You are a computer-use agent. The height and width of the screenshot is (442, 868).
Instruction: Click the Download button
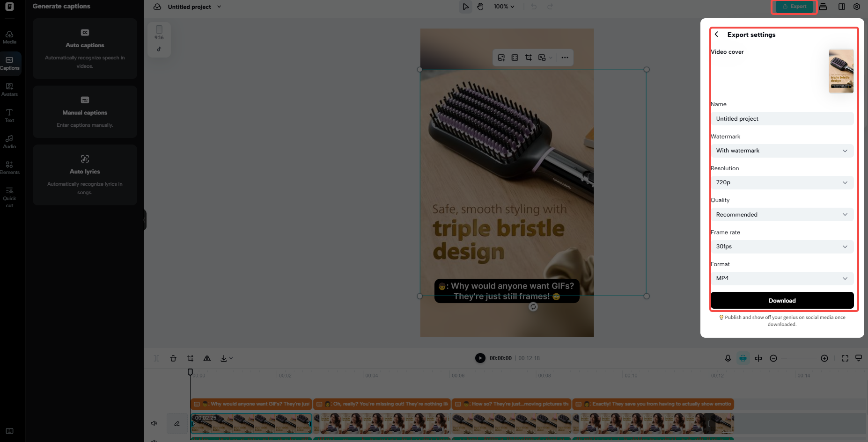pos(782,301)
